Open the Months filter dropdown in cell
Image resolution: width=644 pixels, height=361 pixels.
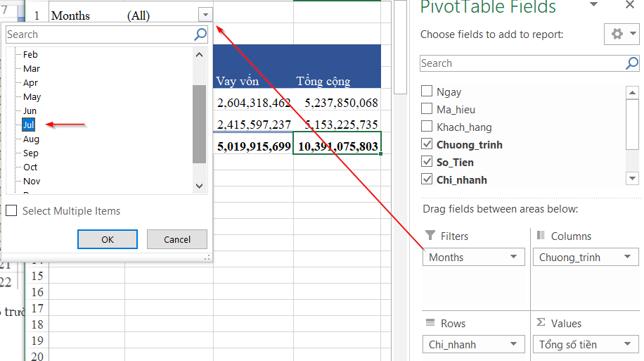205,15
